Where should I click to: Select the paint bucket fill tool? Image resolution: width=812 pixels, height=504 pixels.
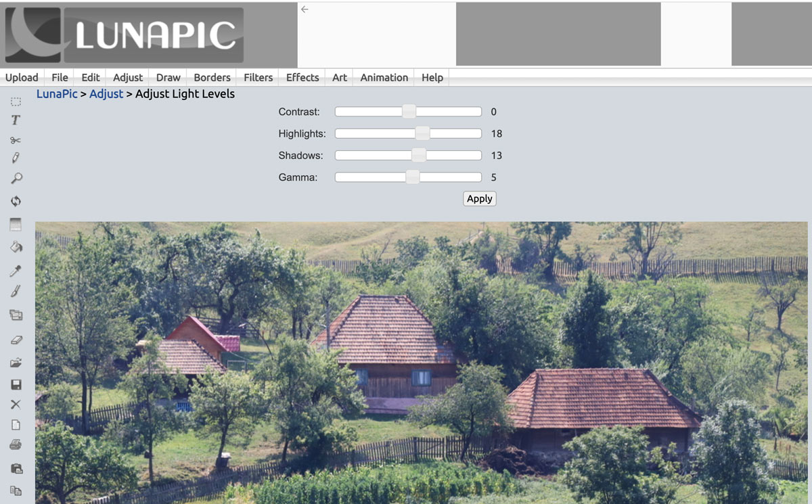(x=16, y=247)
